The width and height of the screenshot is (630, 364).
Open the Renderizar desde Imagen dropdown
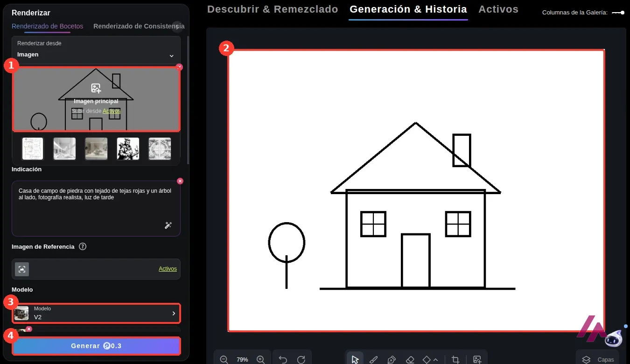point(96,49)
